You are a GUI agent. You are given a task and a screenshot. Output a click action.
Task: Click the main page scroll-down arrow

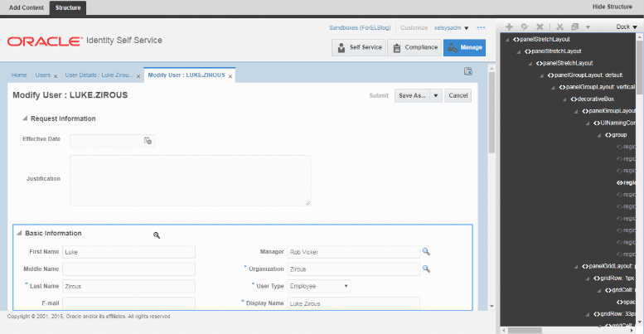pos(491,307)
